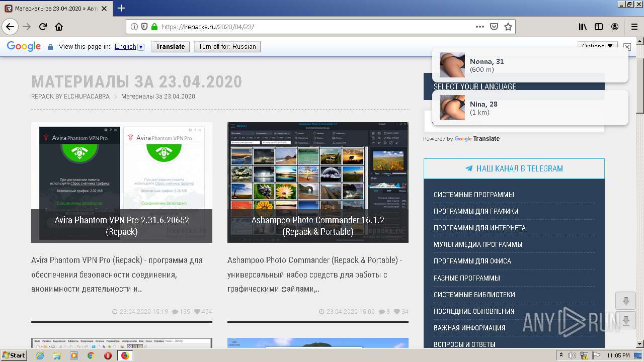The height and width of the screenshot is (362, 644).
Task: Bookmark this page with star
Action: point(508,27)
